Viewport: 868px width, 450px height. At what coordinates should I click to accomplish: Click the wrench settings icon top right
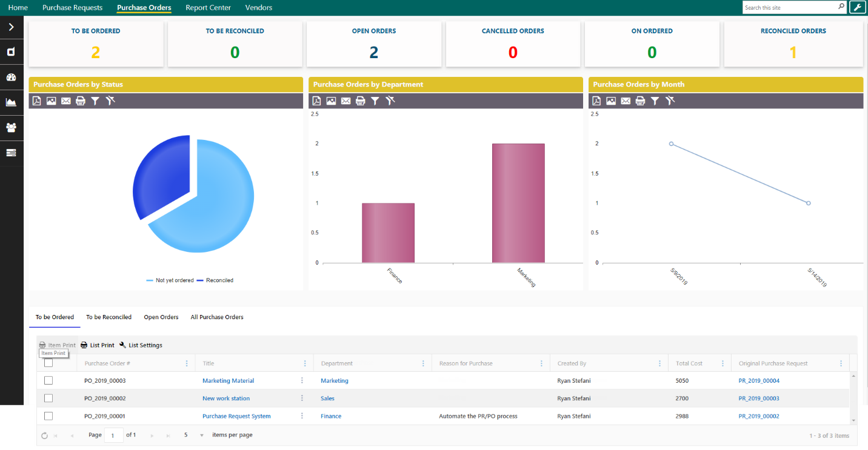pyautogui.click(x=858, y=7)
